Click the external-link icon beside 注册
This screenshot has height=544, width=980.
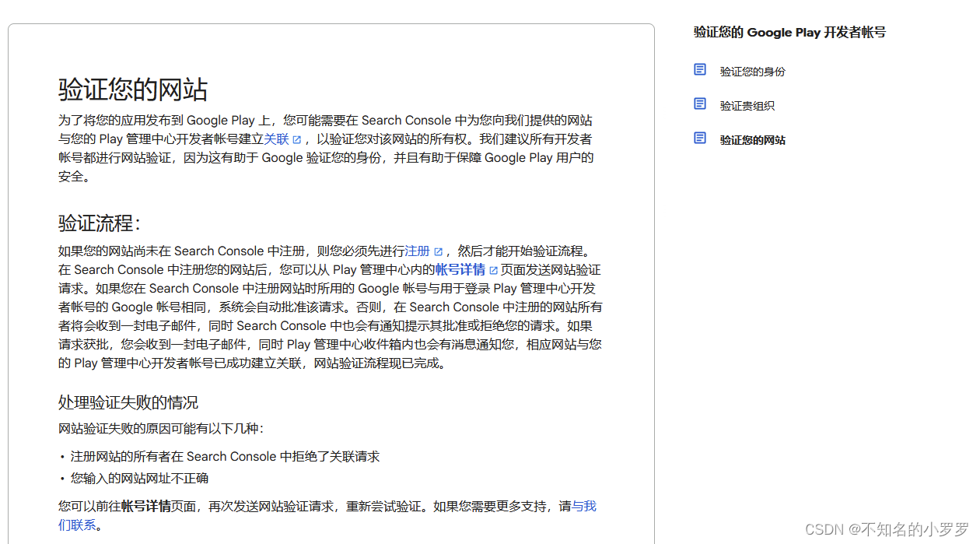(x=438, y=252)
